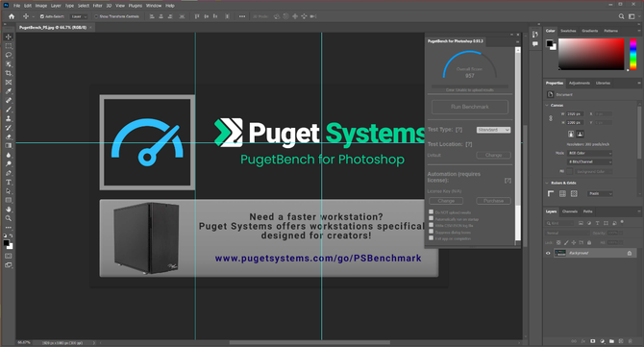Click the rainbow hue slider strip

632,54
